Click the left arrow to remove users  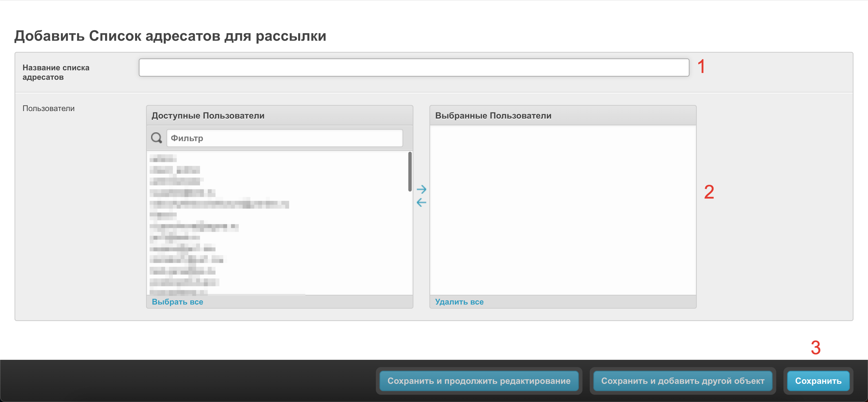pyautogui.click(x=421, y=202)
